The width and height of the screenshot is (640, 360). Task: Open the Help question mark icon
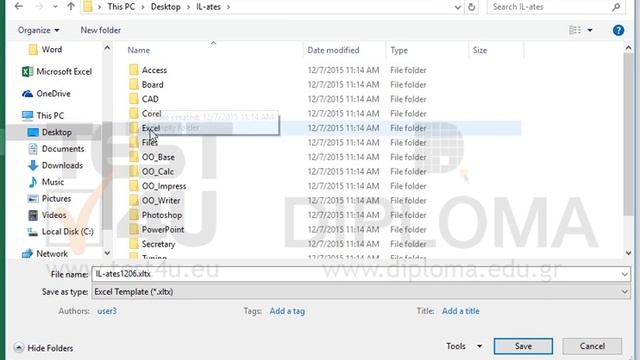click(x=618, y=30)
